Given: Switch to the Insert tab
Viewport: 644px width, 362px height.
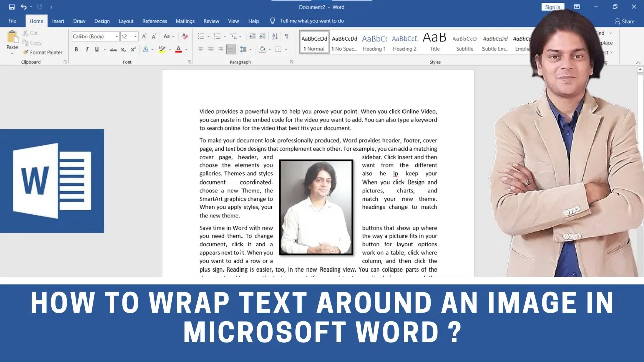Looking at the screenshot, I should point(58,21).
